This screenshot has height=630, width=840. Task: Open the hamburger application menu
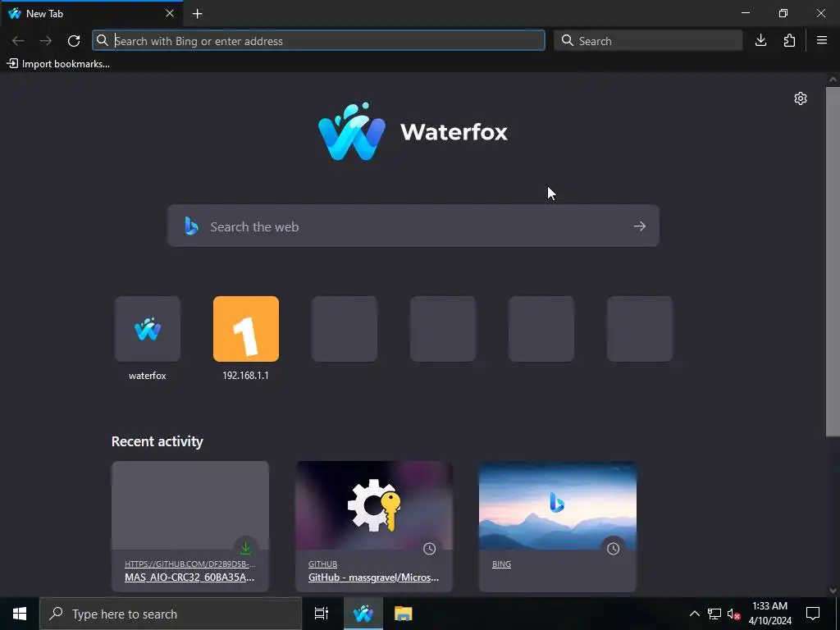(x=822, y=41)
